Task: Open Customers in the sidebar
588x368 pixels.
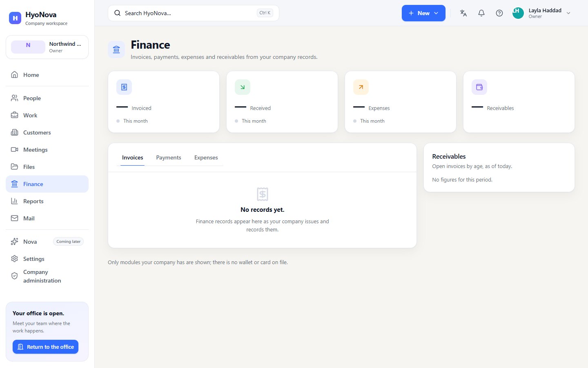Action: (47, 132)
